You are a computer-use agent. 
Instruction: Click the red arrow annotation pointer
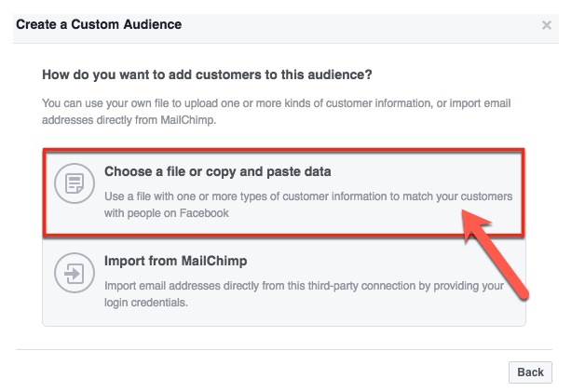[x=493, y=253]
